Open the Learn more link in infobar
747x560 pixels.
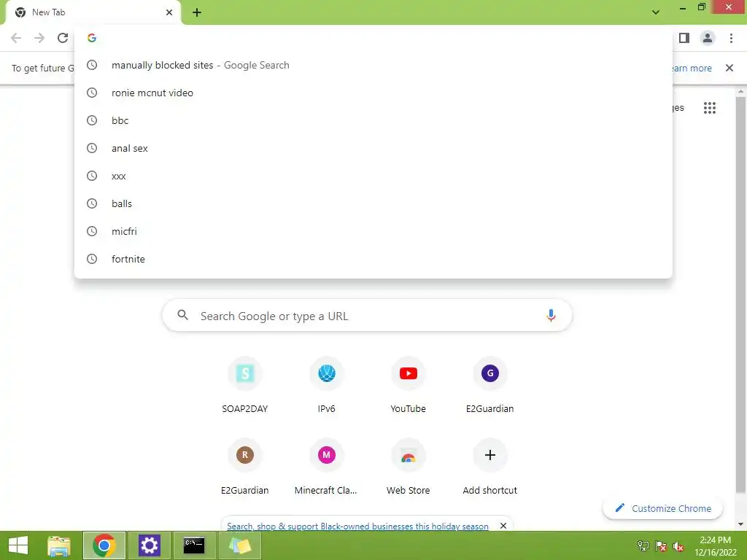click(692, 68)
